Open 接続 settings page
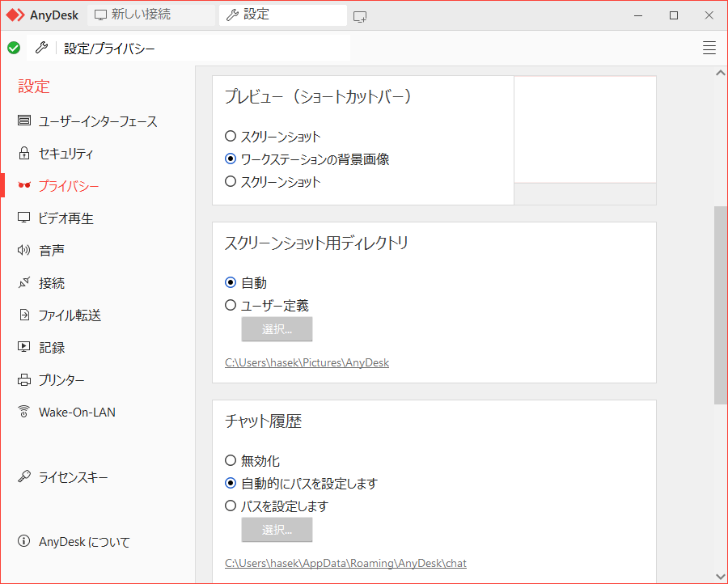Viewport: 728px width, 584px height. click(52, 283)
